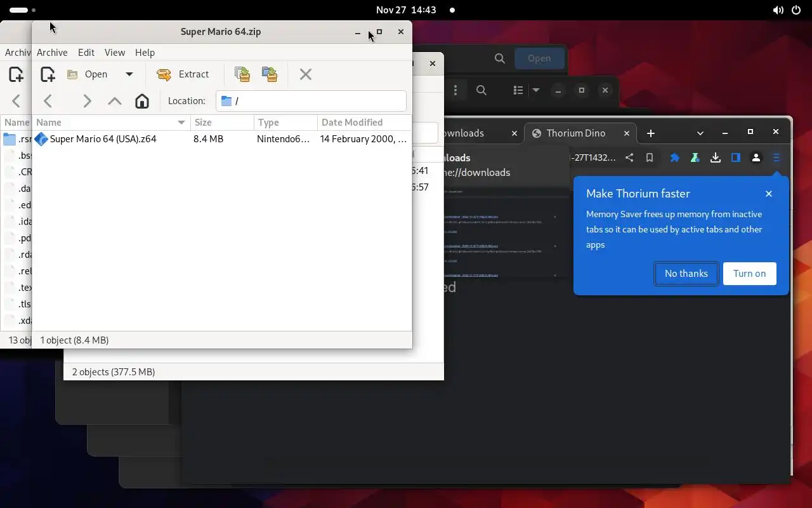Viewport: 812px width, 508px height.
Task: Open the View menu
Action: click(115, 53)
